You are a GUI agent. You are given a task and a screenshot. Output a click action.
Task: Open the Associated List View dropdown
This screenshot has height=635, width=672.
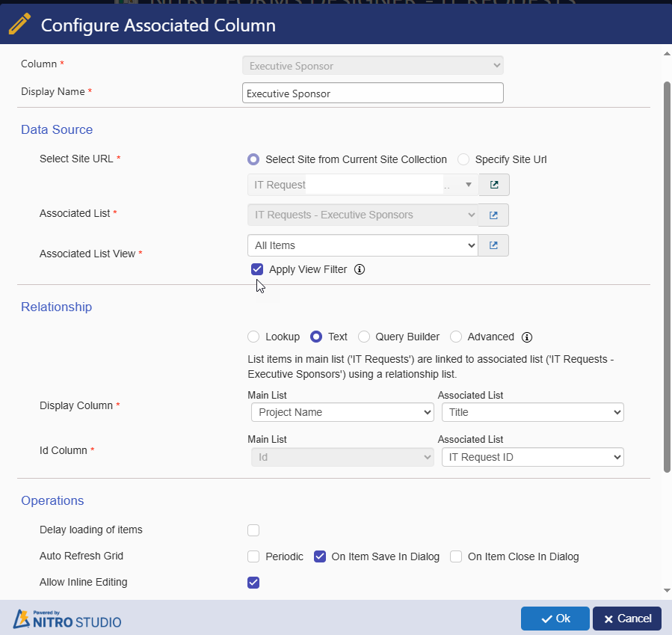[x=363, y=245]
